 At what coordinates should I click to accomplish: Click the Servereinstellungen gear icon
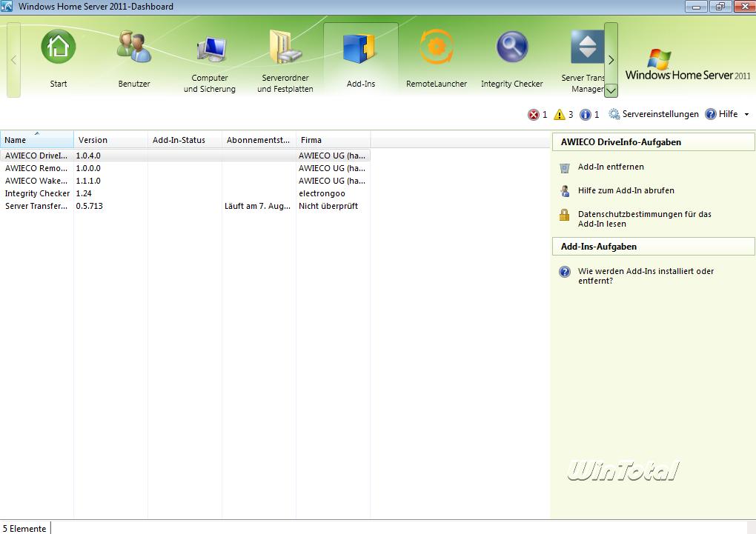(x=614, y=114)
